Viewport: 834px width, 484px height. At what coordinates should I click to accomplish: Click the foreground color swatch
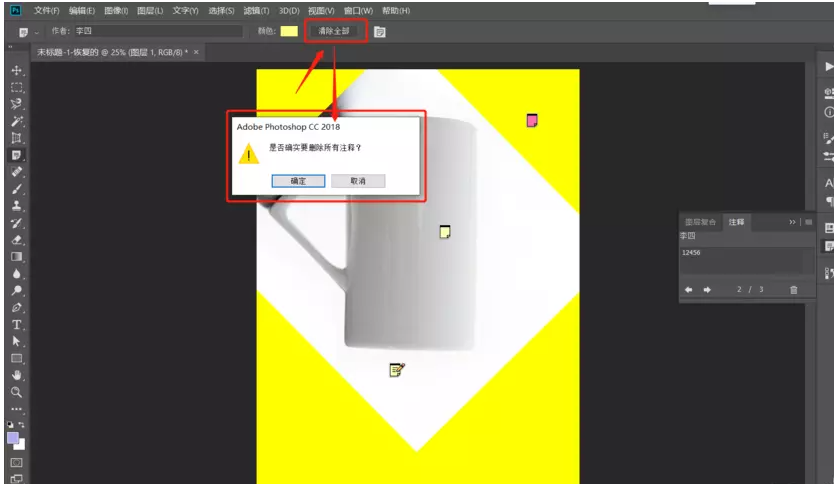(x=12, y=438)
